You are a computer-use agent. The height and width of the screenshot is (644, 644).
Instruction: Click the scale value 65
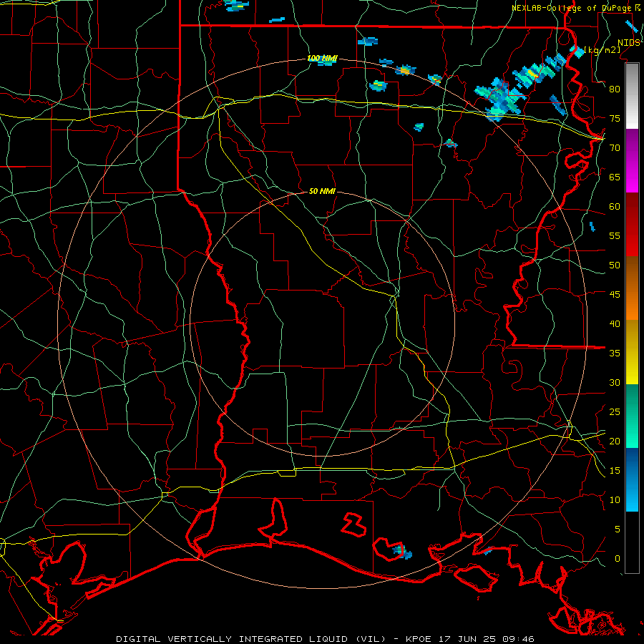click(615, 177)
